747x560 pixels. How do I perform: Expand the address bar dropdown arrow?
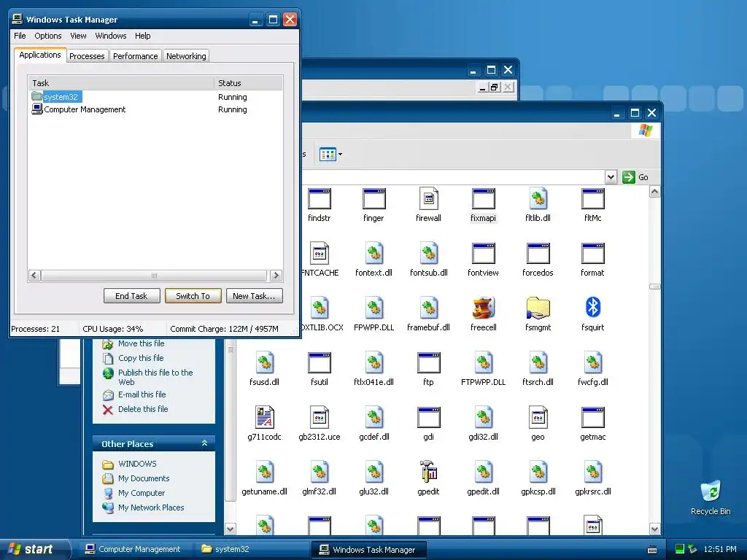(611, 177)
